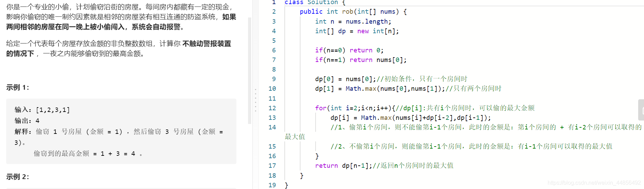This screenshot has width=644, height=189.
Task: Click the loop header 'for(int i=2;i<n;i++){'
Action: (355, 108)
